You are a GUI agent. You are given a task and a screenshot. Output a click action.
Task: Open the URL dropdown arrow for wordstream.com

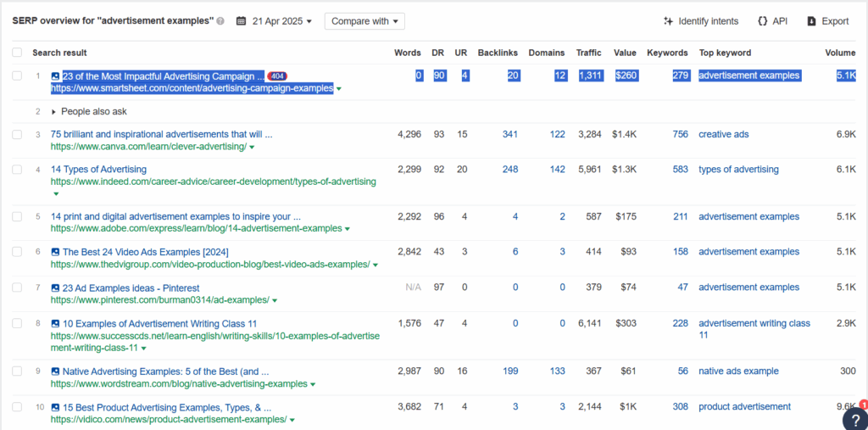313,384
